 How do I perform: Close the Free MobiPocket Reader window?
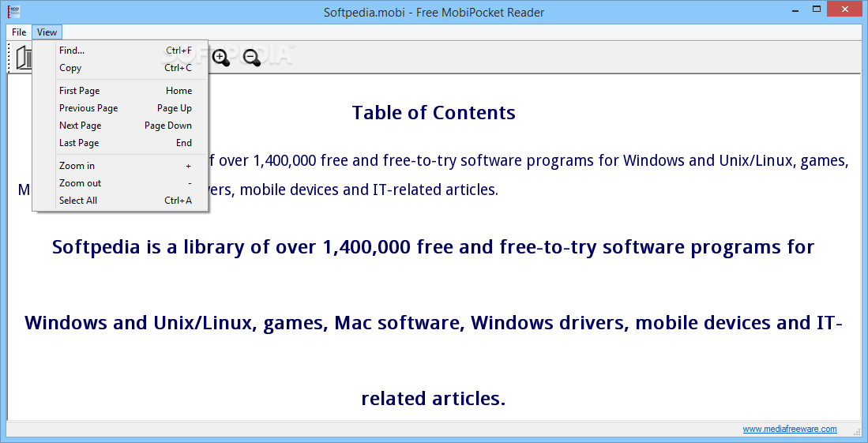(845, 9)
